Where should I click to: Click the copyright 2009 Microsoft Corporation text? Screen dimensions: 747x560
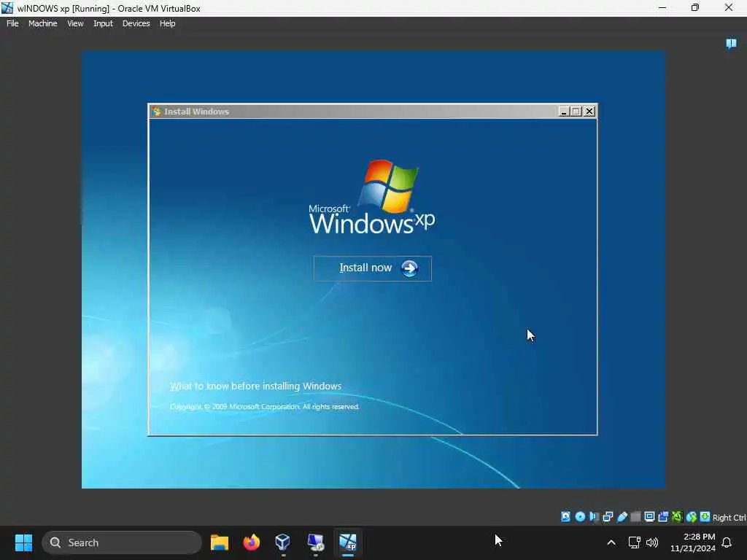coord(264,407)
